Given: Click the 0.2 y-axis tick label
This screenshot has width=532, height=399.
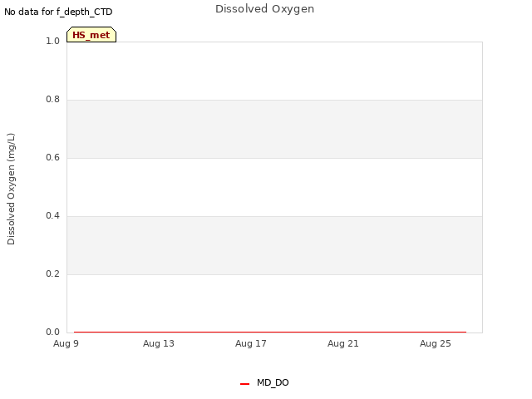Looking at the screenshot, I should pos(52,273).
